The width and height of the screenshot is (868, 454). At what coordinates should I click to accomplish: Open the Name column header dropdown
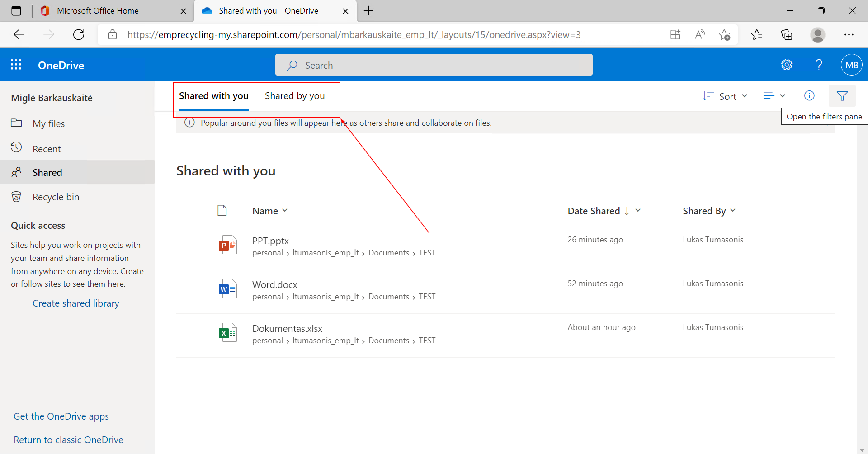click(x=270, y=211)
